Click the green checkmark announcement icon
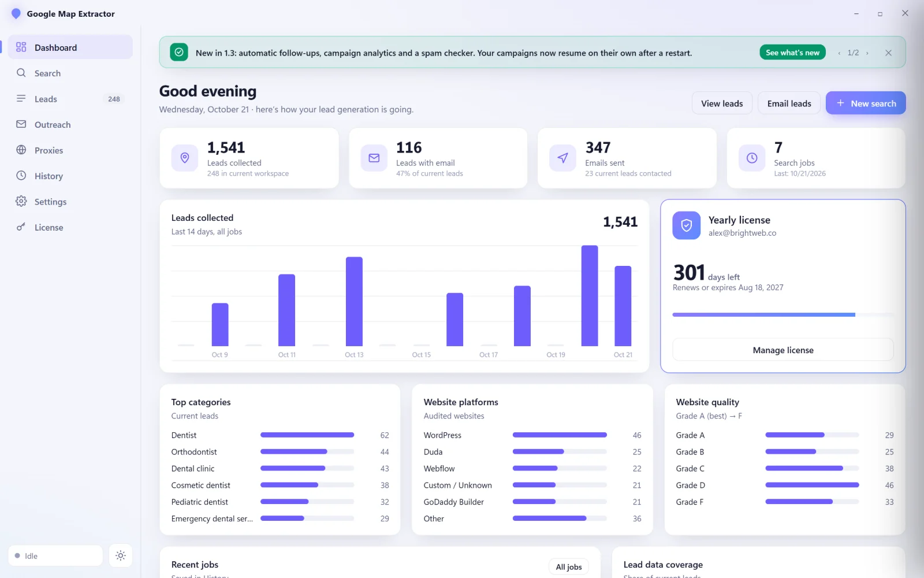The width and height of the screenshot is (924, 578). (x=179, y=53)
